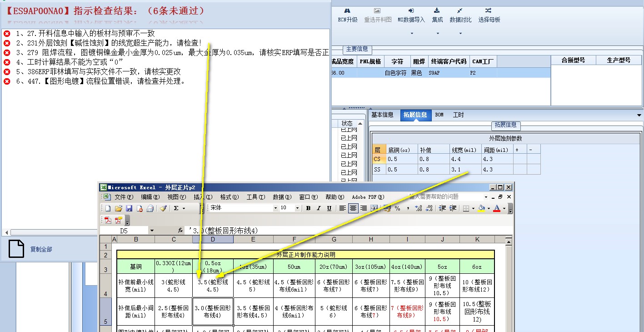Toggle Underline in Excel toolbar
This screenshot has width=644, height=332.
[x=329, y=208]
